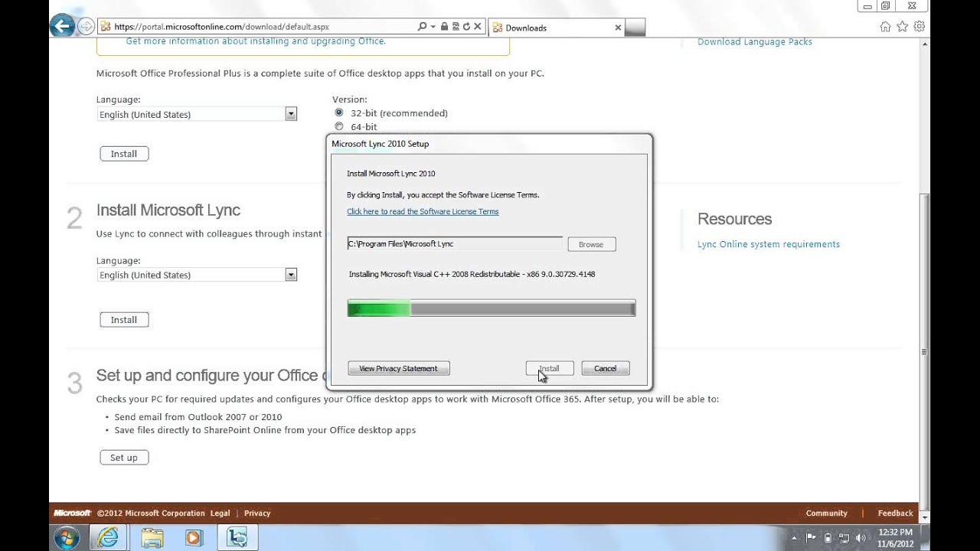Click Privacy link in footer

tap(257, 513)
